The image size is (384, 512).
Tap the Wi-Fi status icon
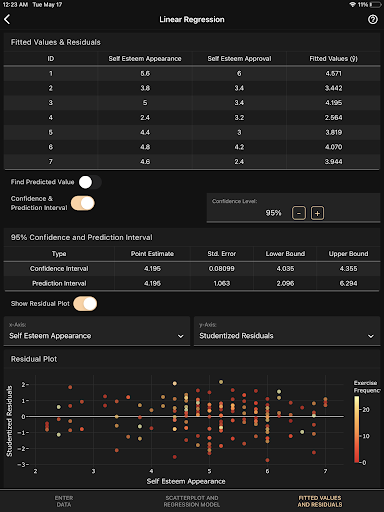pos(353,5)
